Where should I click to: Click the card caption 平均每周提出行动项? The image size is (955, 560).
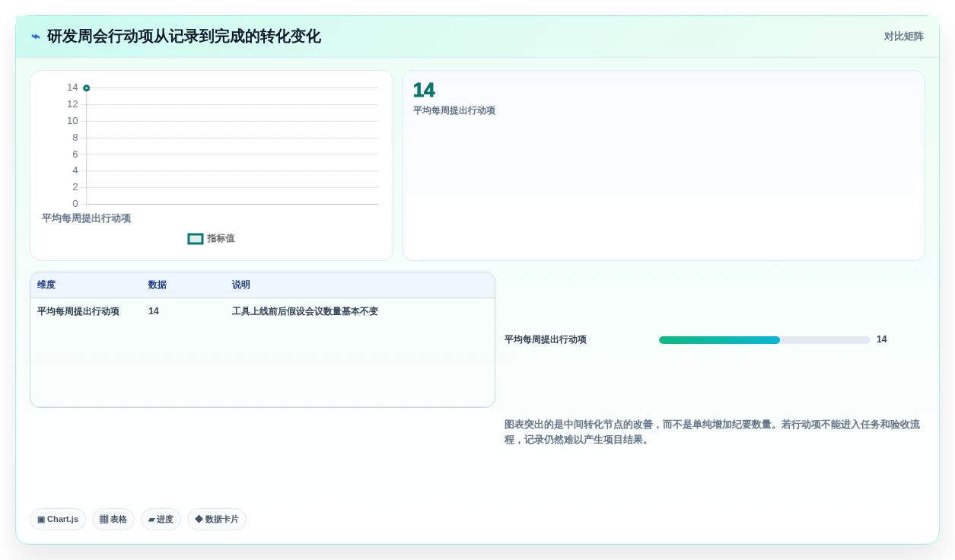point(454,110)
